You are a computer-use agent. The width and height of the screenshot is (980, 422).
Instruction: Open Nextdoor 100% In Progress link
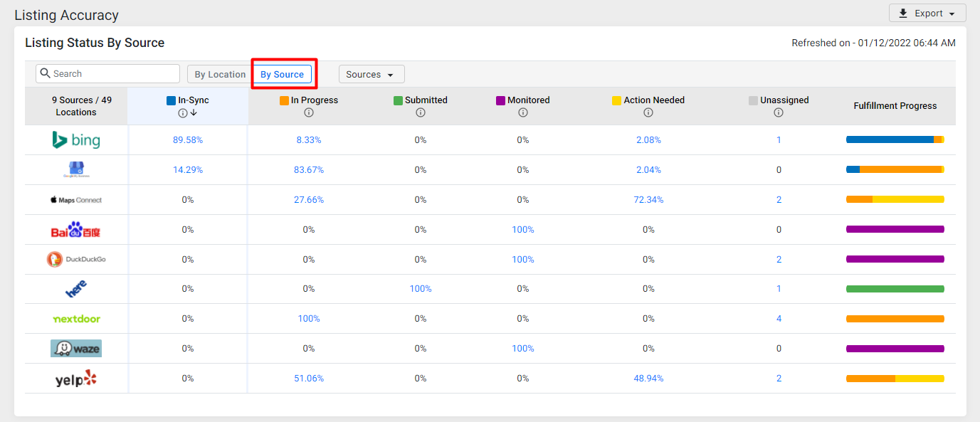[309, 319]
